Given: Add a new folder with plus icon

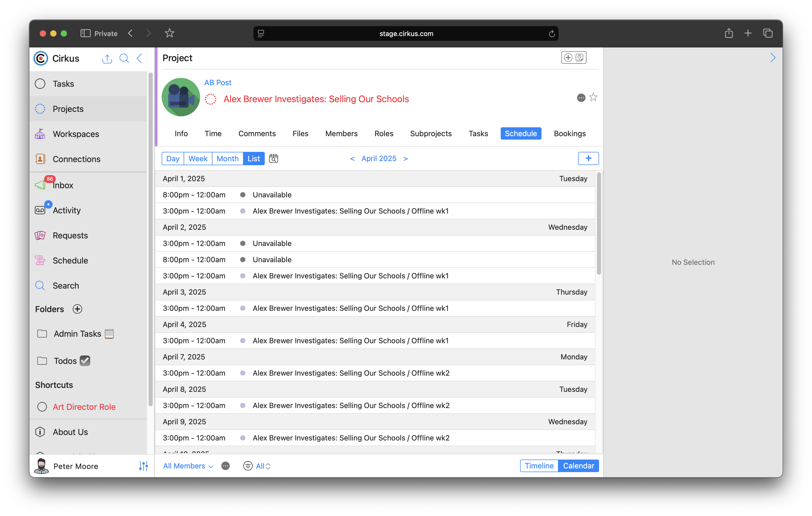Looking at the screenshot, I should click(77, 309).
